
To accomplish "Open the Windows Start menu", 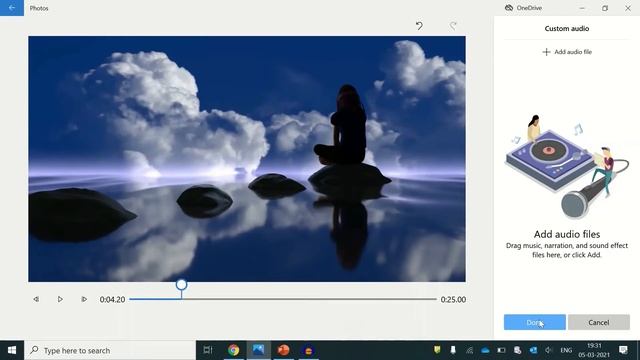I will [12, 350].
